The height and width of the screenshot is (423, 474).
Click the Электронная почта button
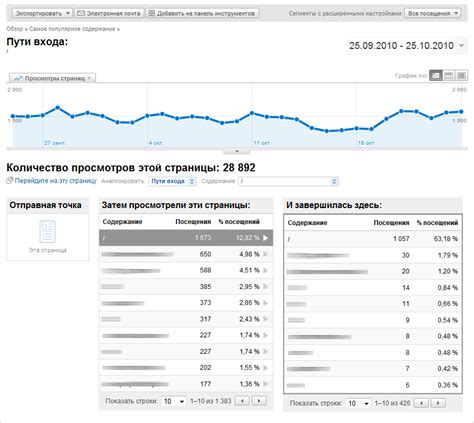(109, 13)
